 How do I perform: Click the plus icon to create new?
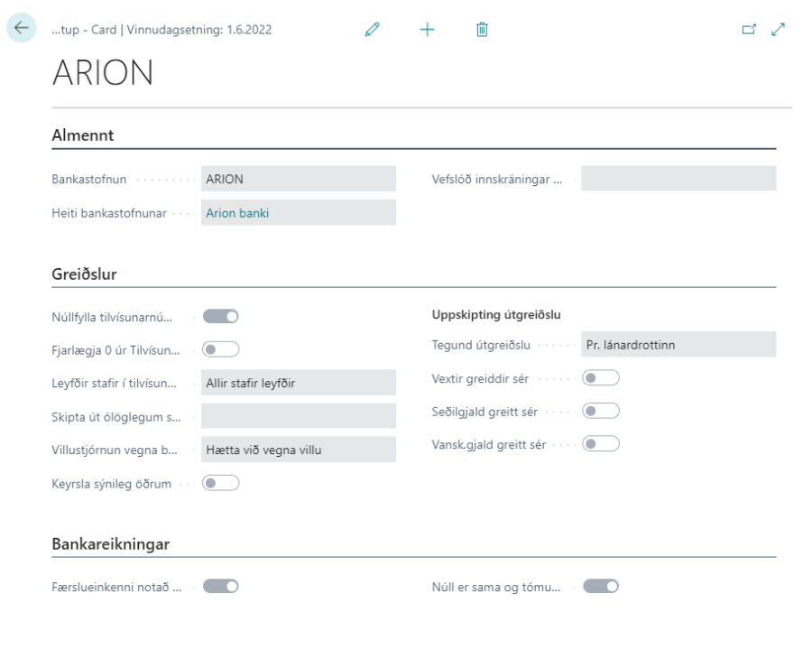click(x=426, y=30)
